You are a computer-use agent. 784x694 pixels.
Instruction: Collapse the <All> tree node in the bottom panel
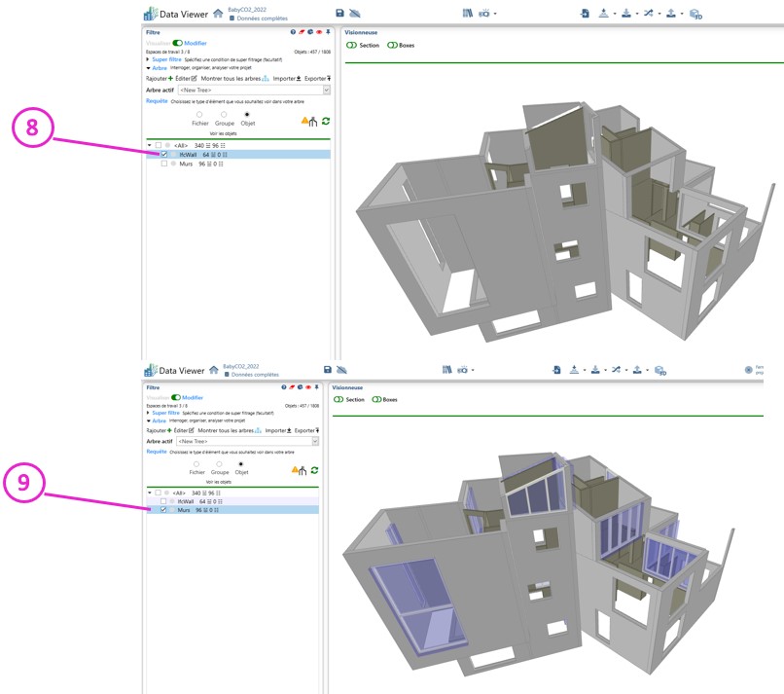point(149,493)
